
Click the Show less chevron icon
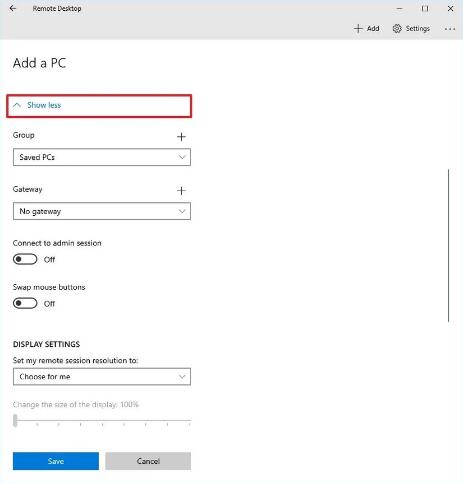17,105
